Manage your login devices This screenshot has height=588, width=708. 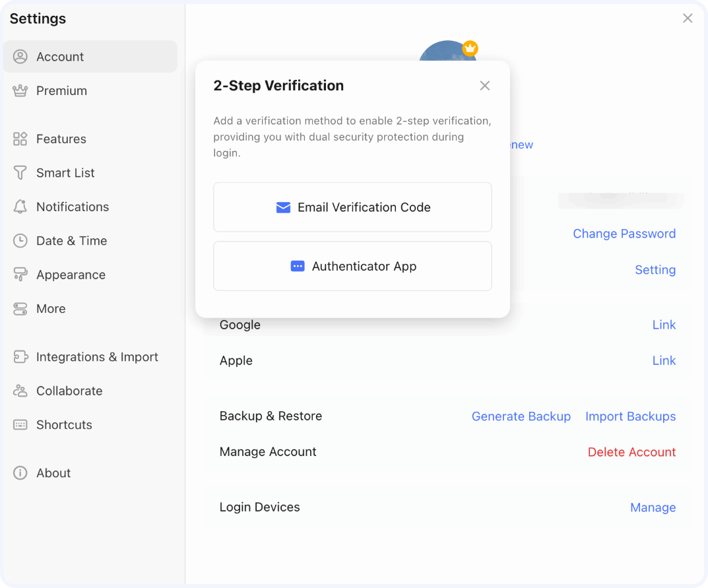(653, 507)
